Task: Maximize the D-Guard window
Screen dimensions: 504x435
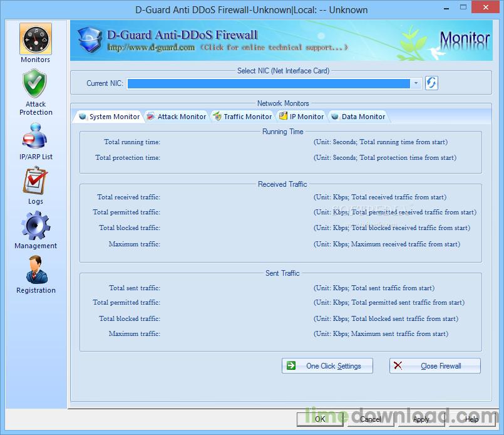Action: [463, 7]
